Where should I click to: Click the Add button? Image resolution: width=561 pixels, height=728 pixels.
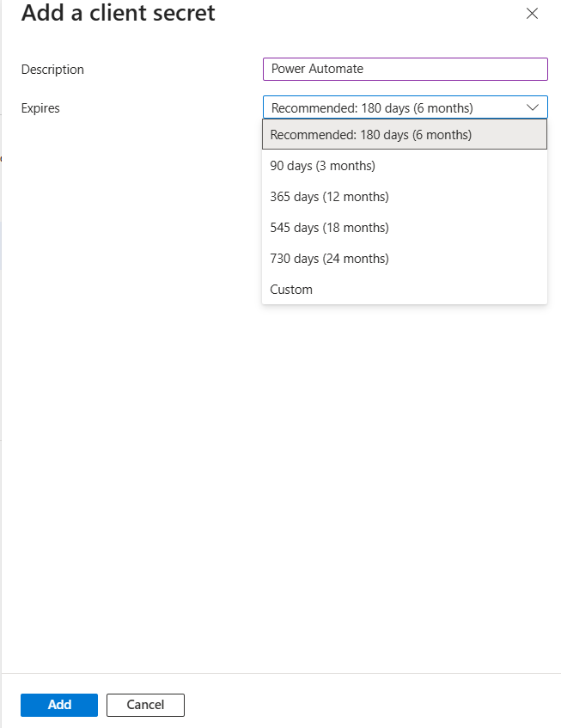tap(58, 704)
